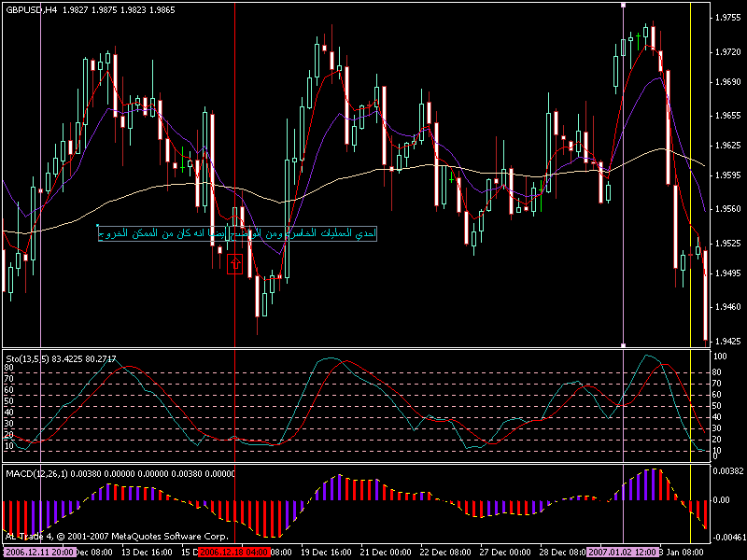Select the Arabic text label annotation
Image resolution: width=747 pixels, height=560 pixels.
(237, 232)
